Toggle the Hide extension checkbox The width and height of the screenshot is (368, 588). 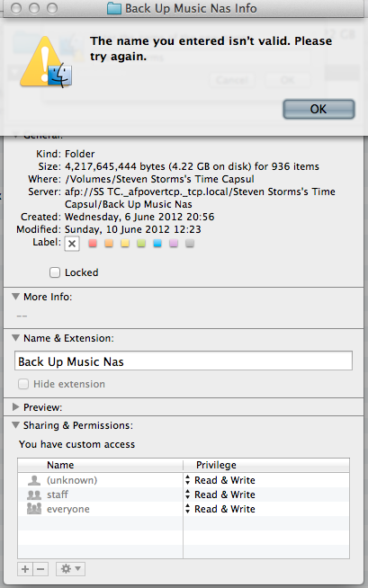click(x=23, y=384)
